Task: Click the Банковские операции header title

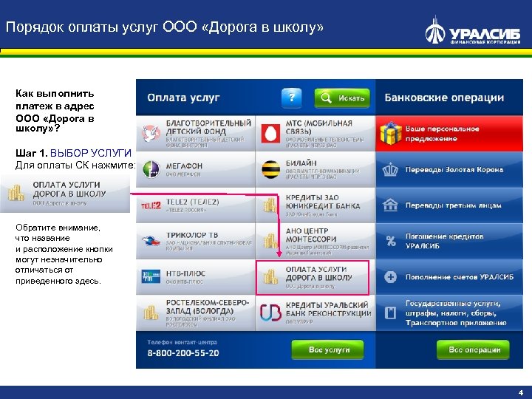Action: pos(444,98)
